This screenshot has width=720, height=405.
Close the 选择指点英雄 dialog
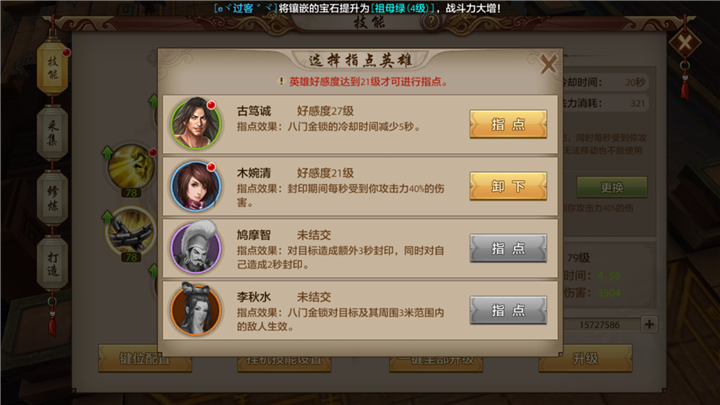548,64
